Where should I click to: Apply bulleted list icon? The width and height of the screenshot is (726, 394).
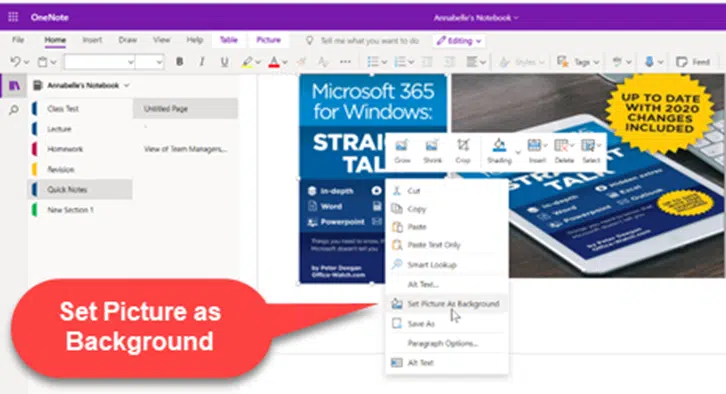pyautogui.click(x=373, y=62)
